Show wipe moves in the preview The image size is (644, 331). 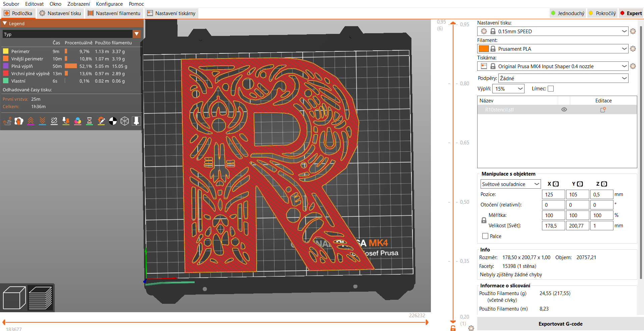point(19,121)
